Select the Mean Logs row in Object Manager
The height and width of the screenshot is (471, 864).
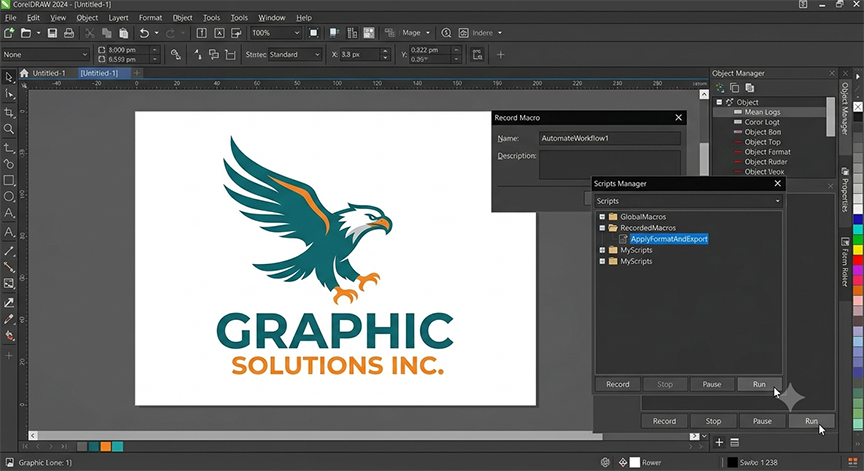pyautogui.click(x=770, y=112)
